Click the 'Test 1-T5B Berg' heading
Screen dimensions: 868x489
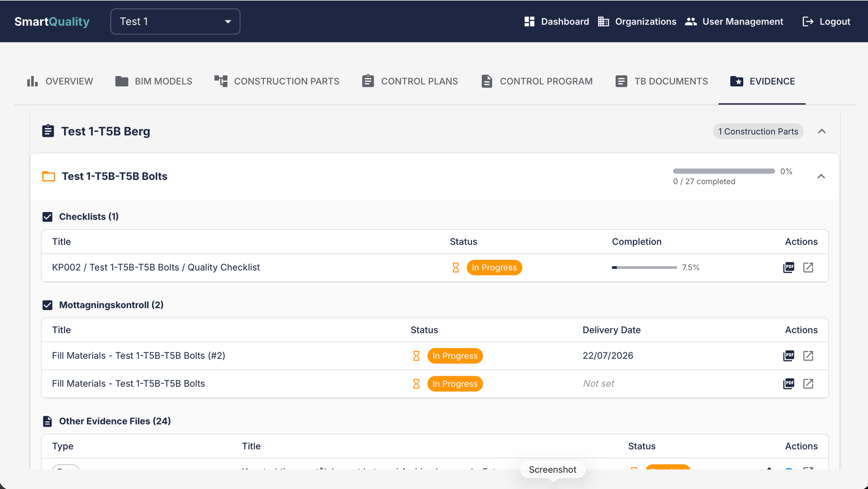point(106,131)
